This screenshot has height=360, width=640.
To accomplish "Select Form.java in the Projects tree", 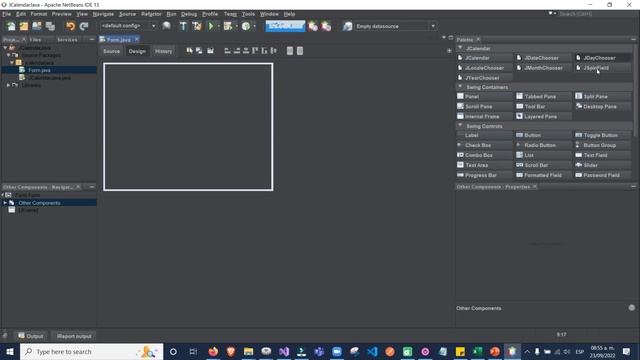I will [40, 70].
